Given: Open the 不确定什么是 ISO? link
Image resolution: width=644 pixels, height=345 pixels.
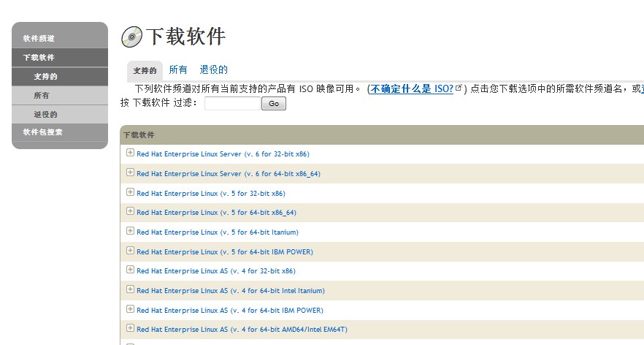Looking at the screenshot, I should point(412,89).
